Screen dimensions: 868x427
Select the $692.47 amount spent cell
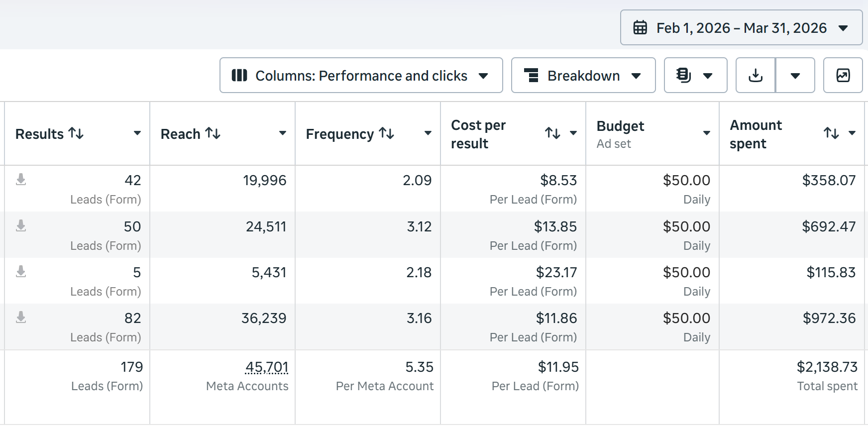792,235
